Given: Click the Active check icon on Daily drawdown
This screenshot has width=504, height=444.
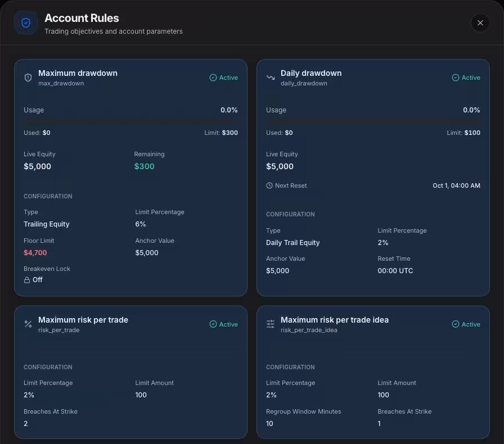Looking at the screenshot, I should [x=455, y=78].
